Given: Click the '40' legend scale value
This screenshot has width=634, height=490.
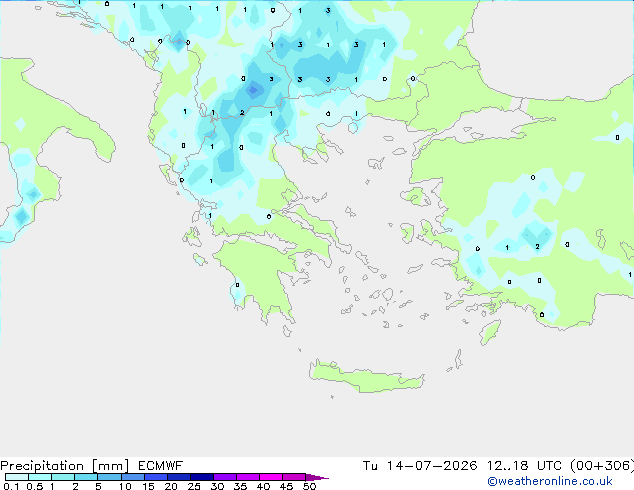Looking at the screenshot, I should tap(263, 486).
